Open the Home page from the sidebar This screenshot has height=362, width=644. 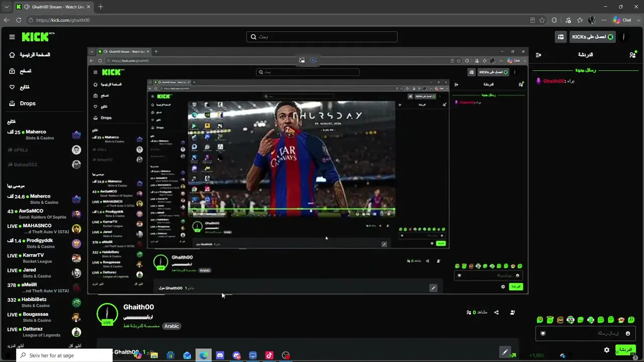pos(30,55)
